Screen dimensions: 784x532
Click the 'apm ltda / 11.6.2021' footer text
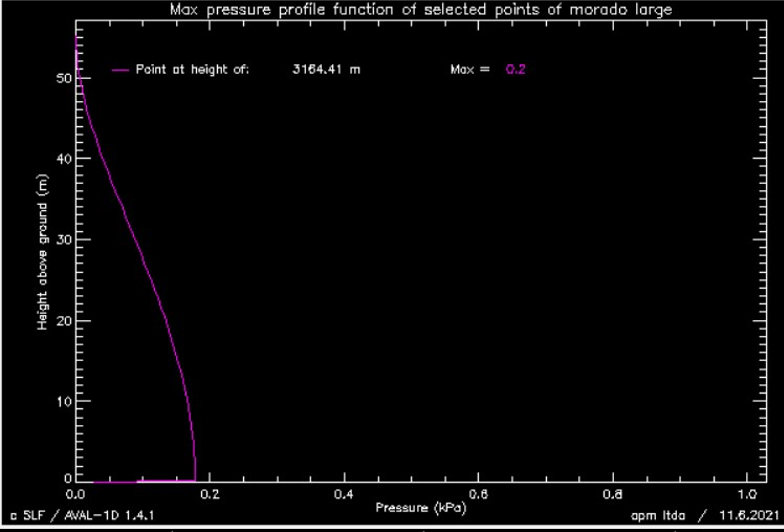pyautogui.click(x=701, y=518)
